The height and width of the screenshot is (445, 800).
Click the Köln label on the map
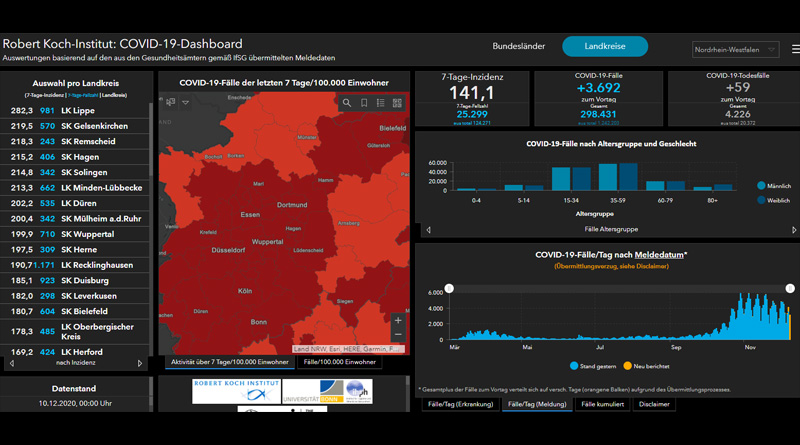(245, 291)
